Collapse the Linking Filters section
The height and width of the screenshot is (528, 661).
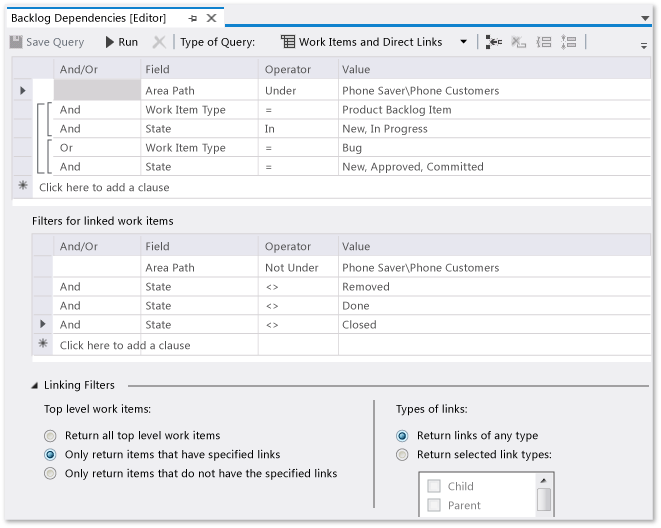[x=35, y=385]
